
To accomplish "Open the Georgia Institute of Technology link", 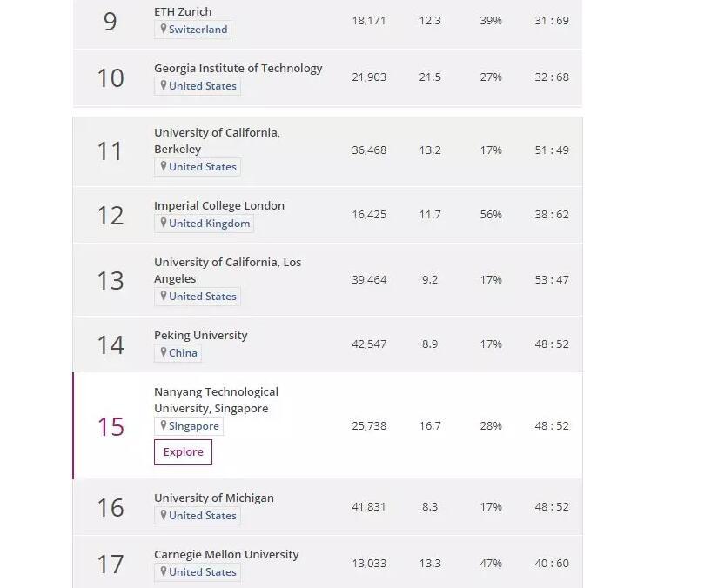I will [238, 68].
